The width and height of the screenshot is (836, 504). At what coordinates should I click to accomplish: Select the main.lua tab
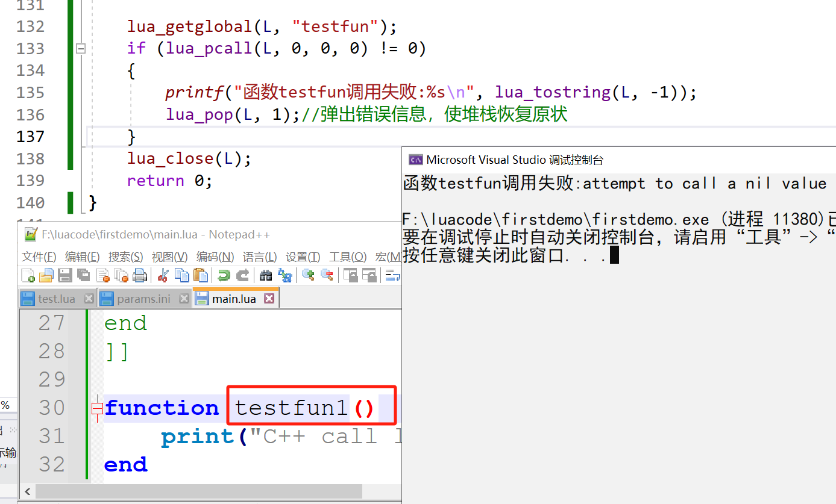tap(235, 299)
